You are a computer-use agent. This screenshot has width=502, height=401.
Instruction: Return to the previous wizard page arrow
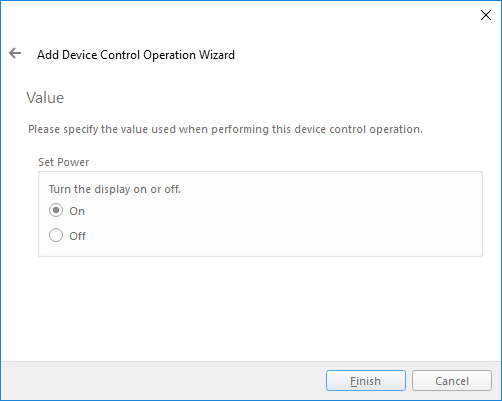point(15,53)
